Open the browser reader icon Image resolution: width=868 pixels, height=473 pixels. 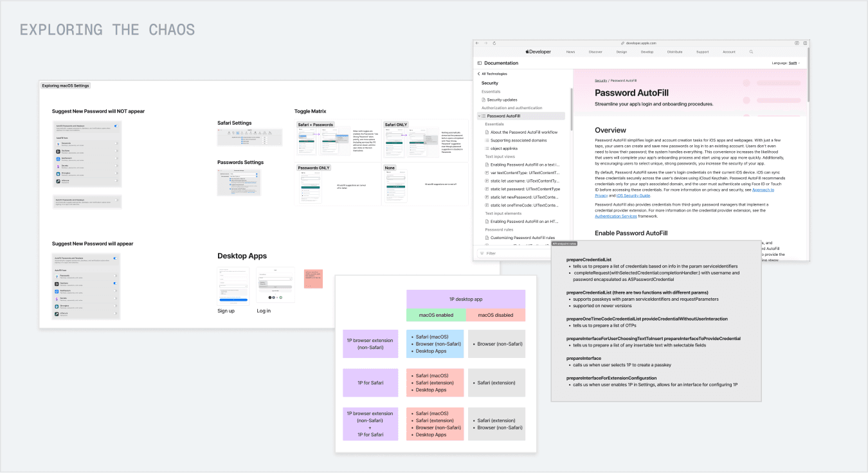click(797, 43)
